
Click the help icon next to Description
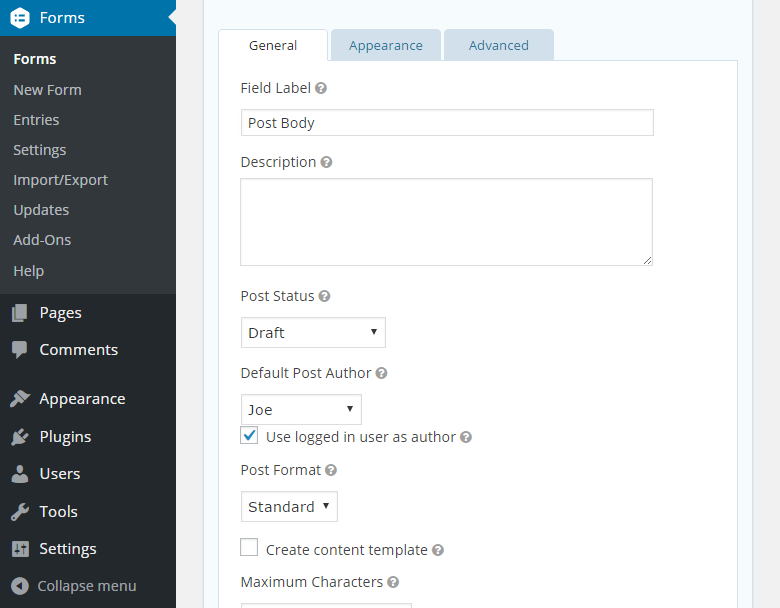click(326, 162)
